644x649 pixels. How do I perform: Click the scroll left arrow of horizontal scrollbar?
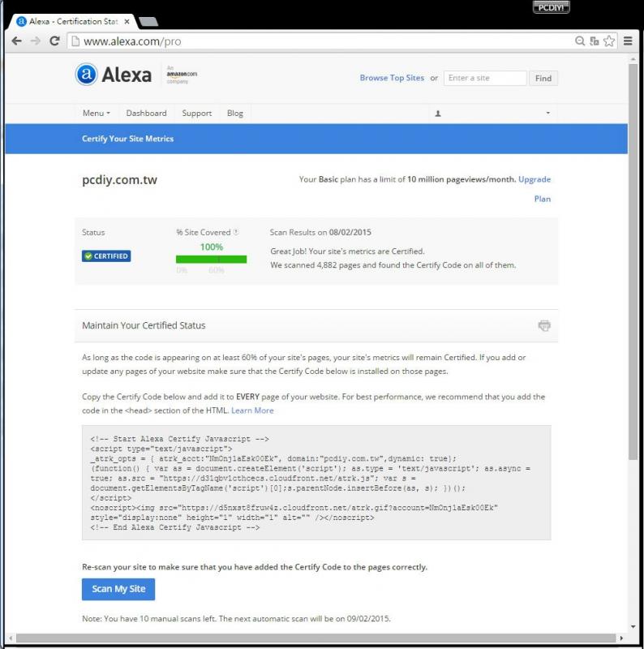click(x=11, y=638)
